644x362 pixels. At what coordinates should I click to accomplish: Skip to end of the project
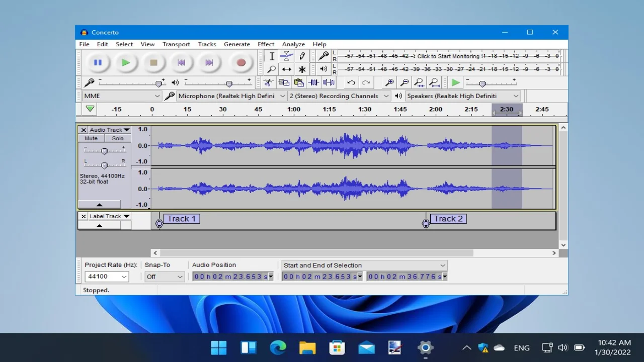[209, 63]
